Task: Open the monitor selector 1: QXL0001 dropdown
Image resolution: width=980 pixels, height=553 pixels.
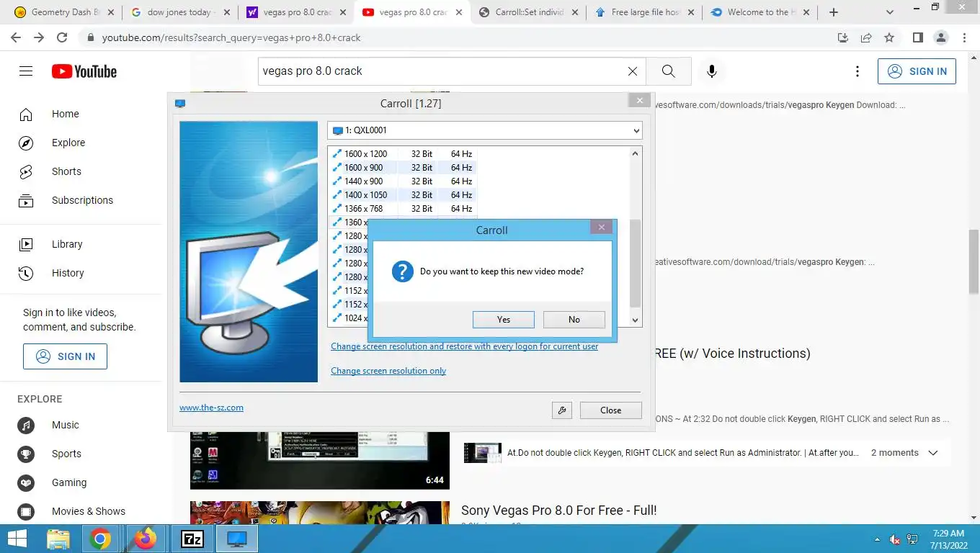Action: point(484,130)
